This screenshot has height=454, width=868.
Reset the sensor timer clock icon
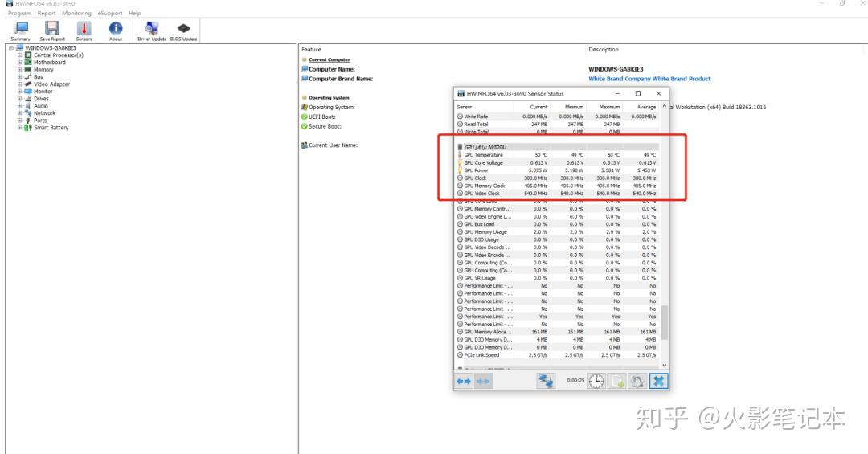tap(596, 381)
